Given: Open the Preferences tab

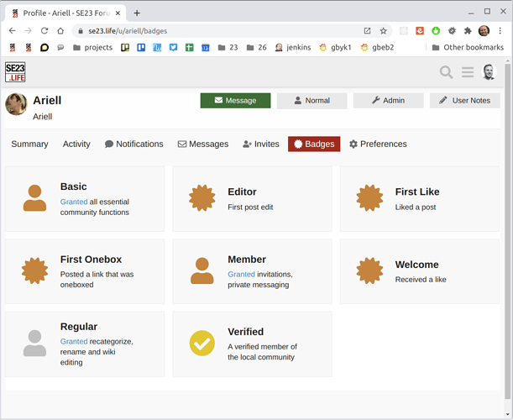Looking at the screenshot, I should (378, 144).
